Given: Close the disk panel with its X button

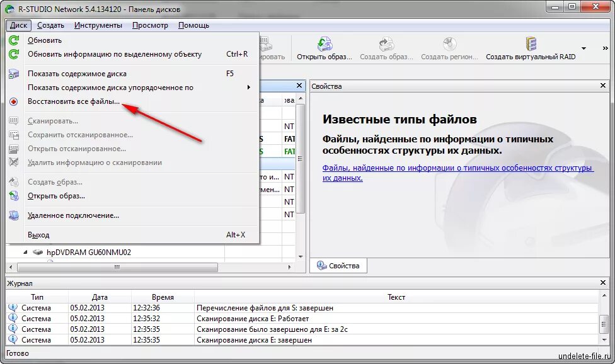Looking at the screenshot, I should [x=299, y=86].
